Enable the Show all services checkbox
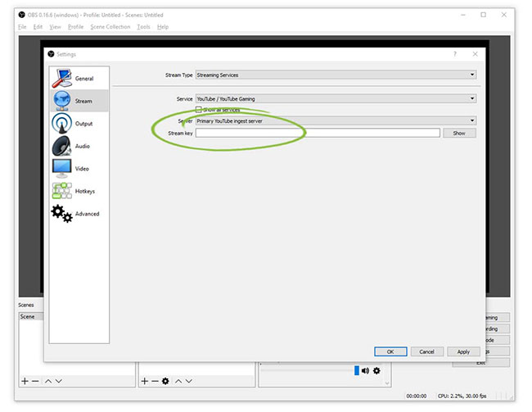 [198, 110]
